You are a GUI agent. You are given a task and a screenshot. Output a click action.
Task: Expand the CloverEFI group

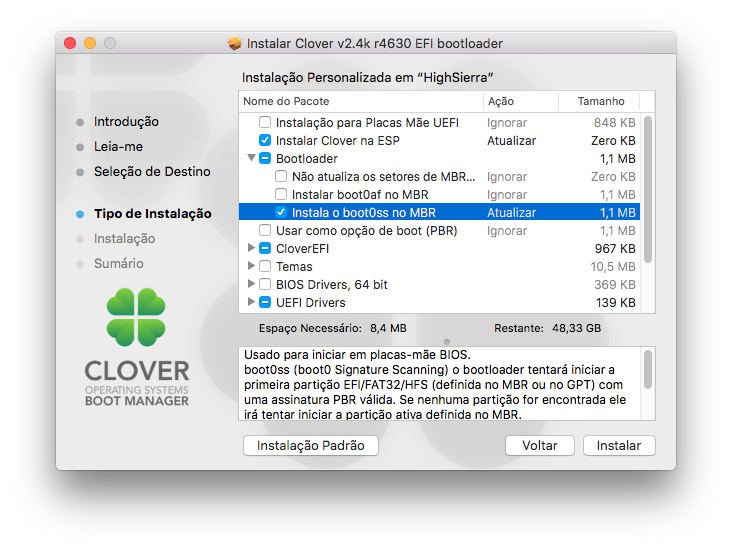click(x=251, y=249)
